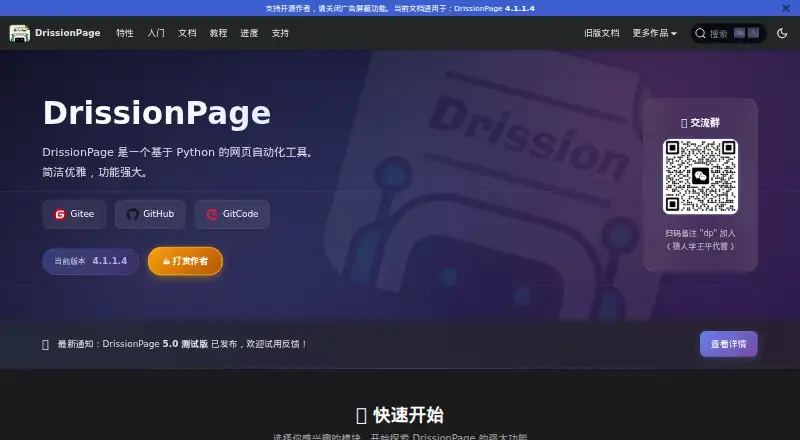Click the search box
The image size is (800, 440).
tap(728, 33)
